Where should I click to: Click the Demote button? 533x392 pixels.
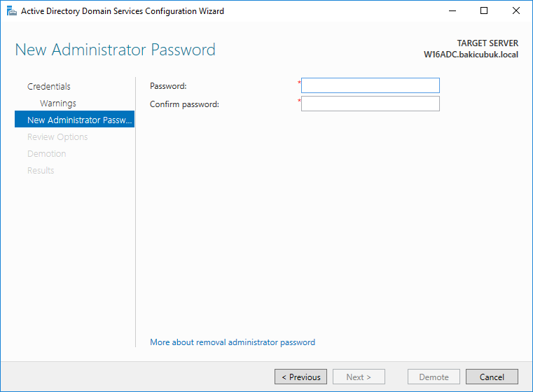tap(434, 377)
